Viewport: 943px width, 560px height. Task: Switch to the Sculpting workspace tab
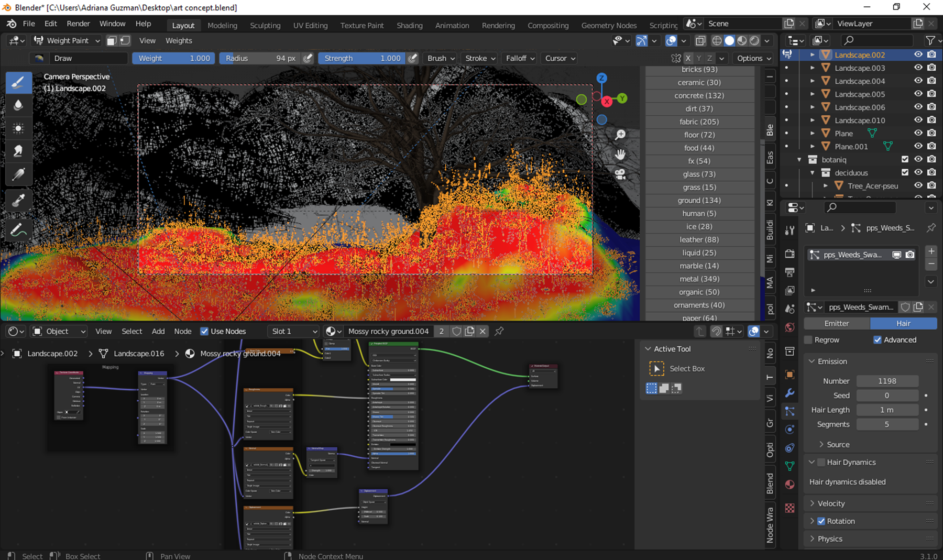pyautogui.click(x=265, y=25)
